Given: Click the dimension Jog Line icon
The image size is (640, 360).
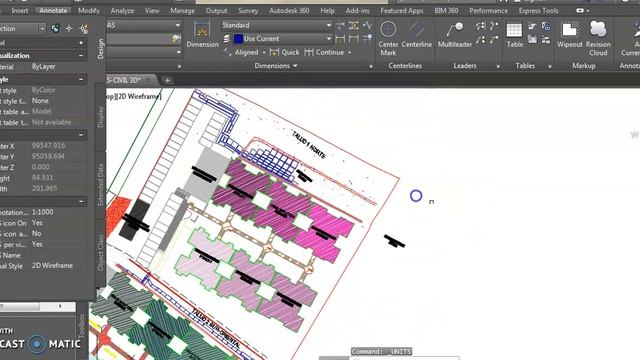Looking at the screenshot, I should 367,25.
